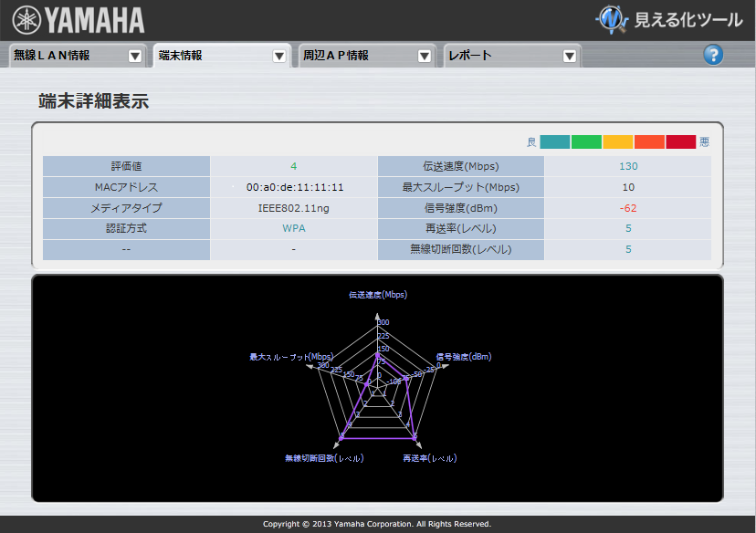Click the Yamaha logo in header

point(79,19)
